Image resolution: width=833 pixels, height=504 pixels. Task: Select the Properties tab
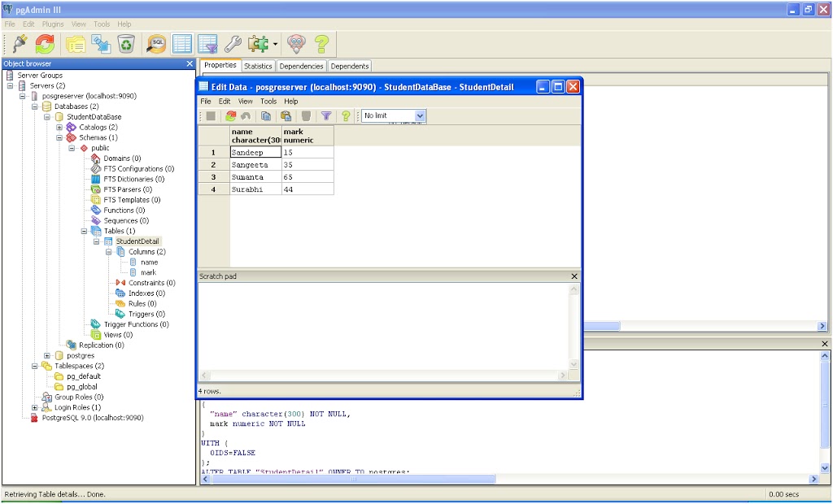click(220, 65)
